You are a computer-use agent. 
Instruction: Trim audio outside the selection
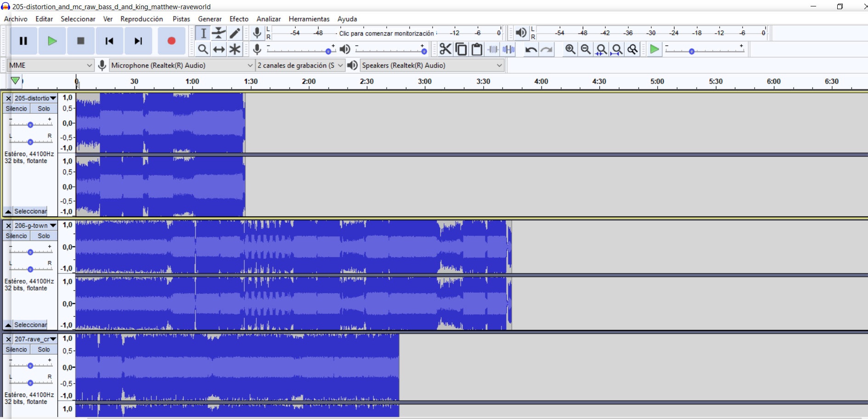(493, 49)
